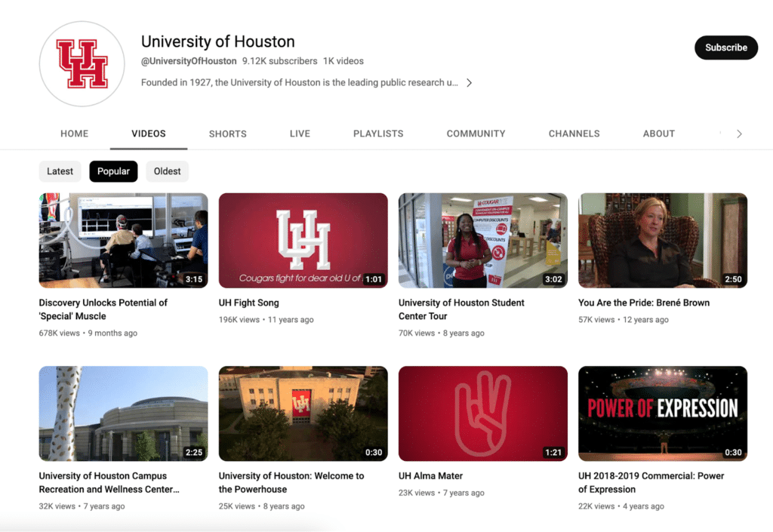Show more tabs with right arrow
773x532 pixels.
(739, 134)
